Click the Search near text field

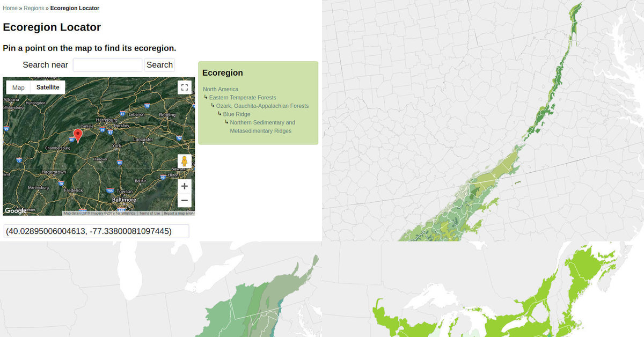coord(107,64)
